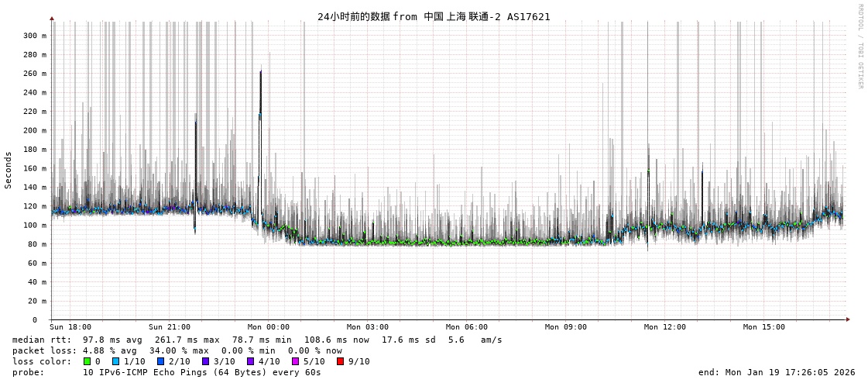This screenshot has height=383, width=868.
Task: Click the '160 m' y-axis value
Action: pos(34,168)
